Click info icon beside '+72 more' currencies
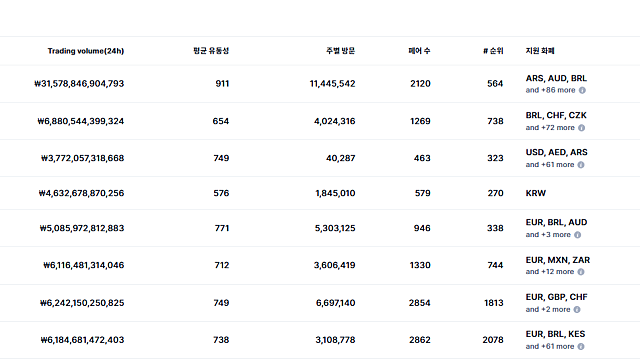 [581, 128]
